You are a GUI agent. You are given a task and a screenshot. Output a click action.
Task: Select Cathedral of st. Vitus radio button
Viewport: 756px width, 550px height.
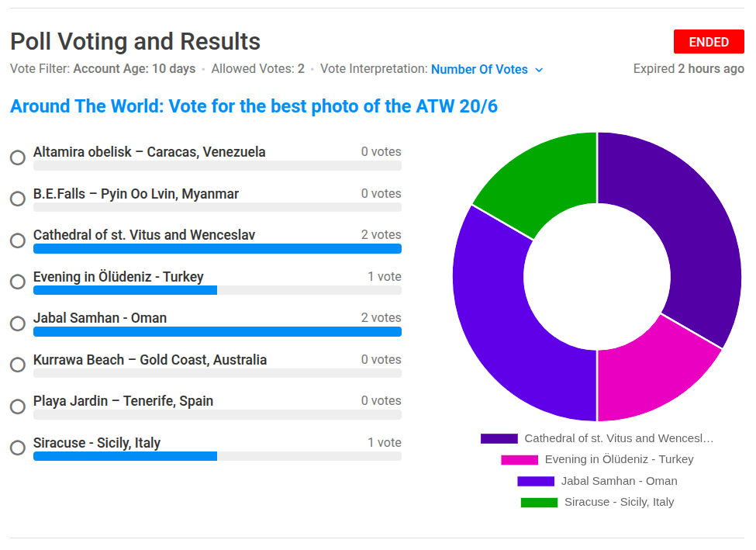(x=17, y=240)
